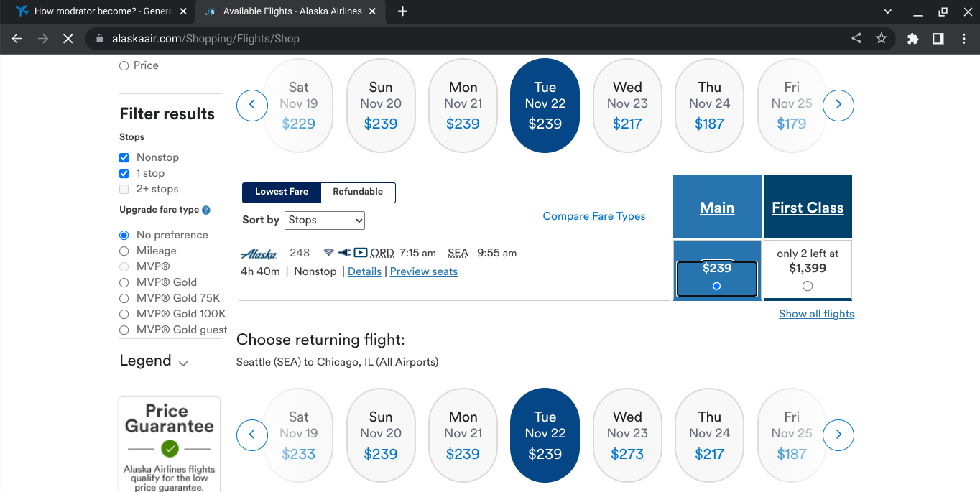This screenshot has width=980, height=492.
Task: Choose departing Thu Nov 24 at $187
Action: coord(709,106)
